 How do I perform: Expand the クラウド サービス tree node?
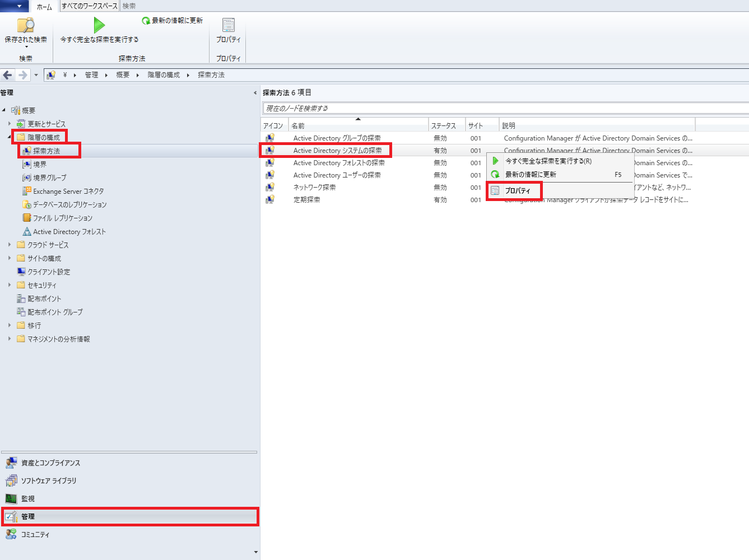tap(10, 245)
